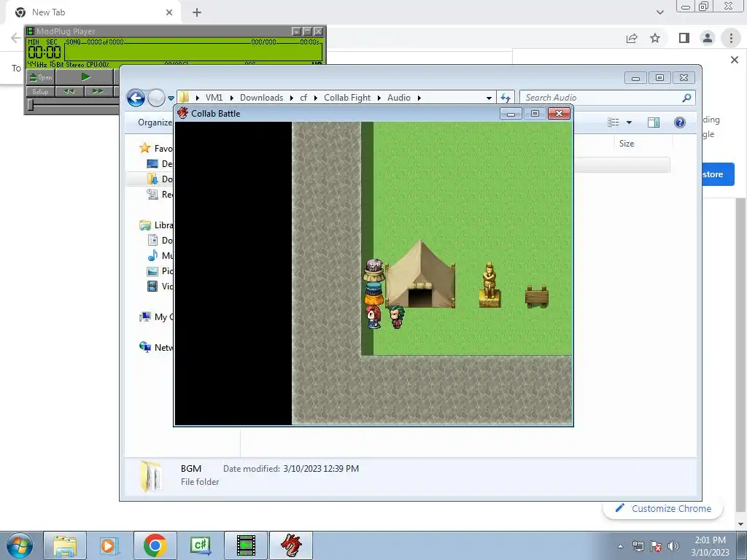747x560 pixels.
Task: Select Favorites star in navigation pane
Action: [x=145, y=148]
